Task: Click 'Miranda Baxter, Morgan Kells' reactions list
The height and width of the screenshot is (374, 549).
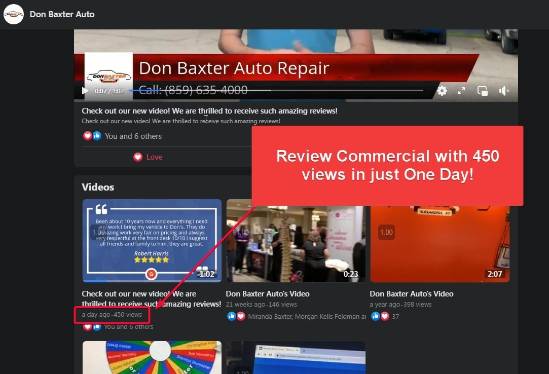Action: coord(307,317)
